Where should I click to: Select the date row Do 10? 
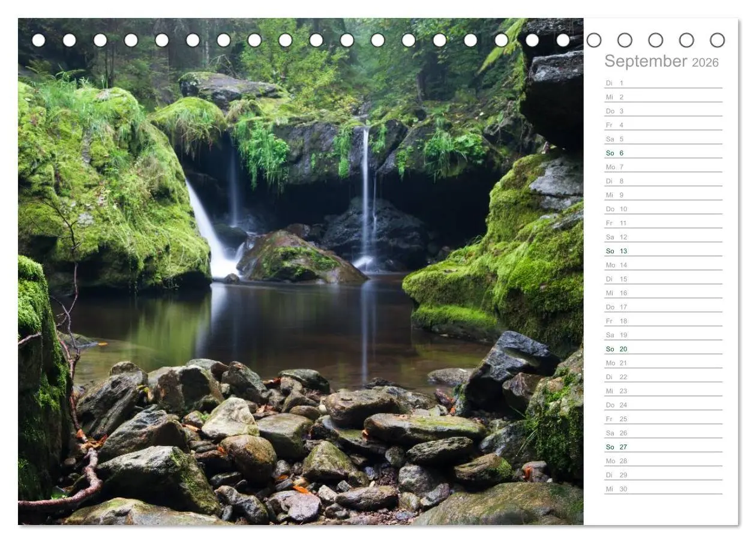pyautogui.click(x=663, y=209)
